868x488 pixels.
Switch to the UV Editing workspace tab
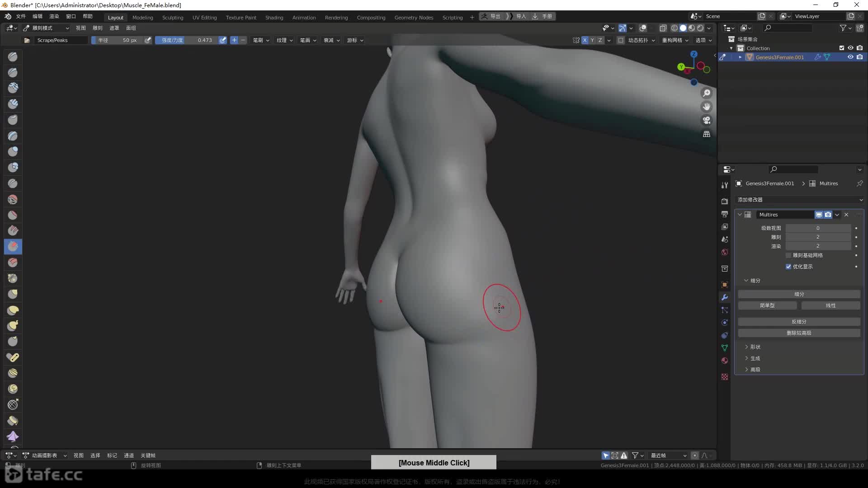204,17
